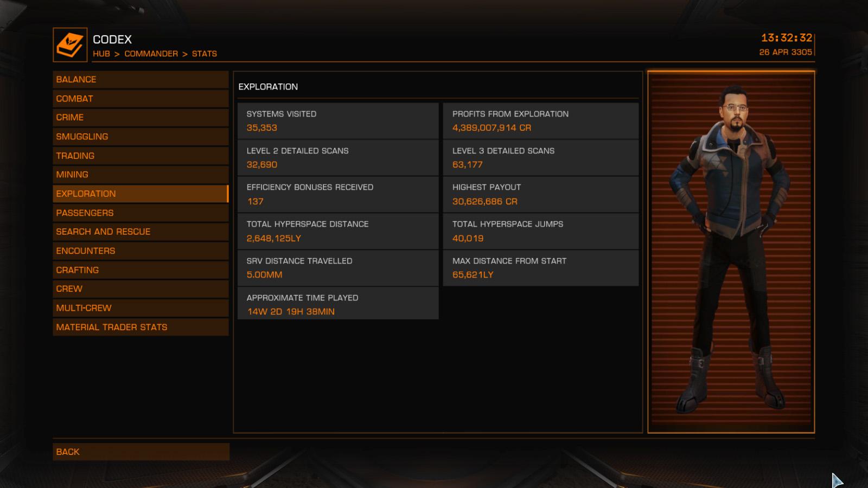
Task: Navigate to Hub in breadcrumb
Action: [101, 54]
